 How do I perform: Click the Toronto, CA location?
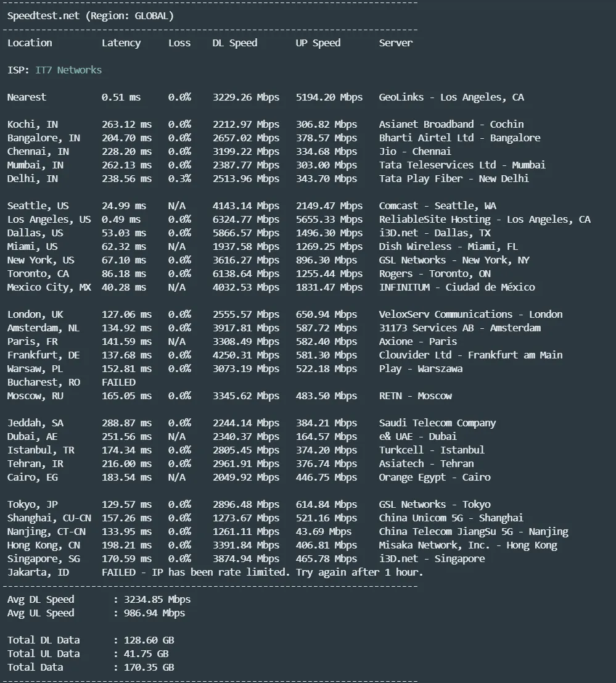[x=38, y=274]
